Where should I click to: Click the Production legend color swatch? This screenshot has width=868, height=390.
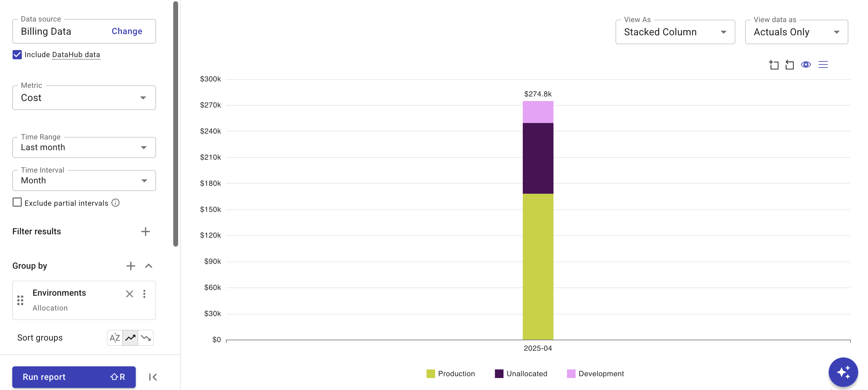click(x=430, y=373)
